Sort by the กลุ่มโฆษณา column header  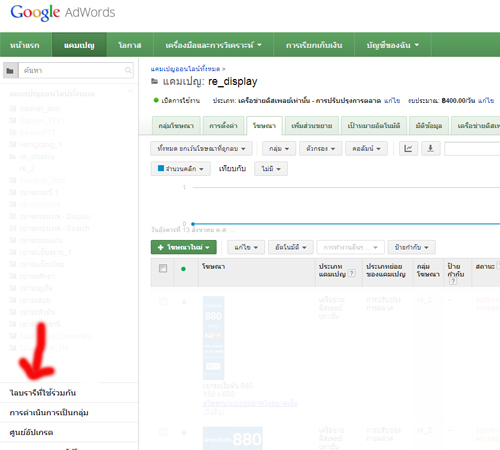point(428,270)
